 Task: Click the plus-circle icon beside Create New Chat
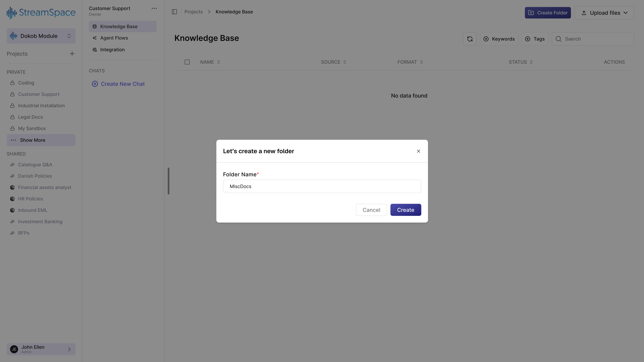(x=95, y=84)
